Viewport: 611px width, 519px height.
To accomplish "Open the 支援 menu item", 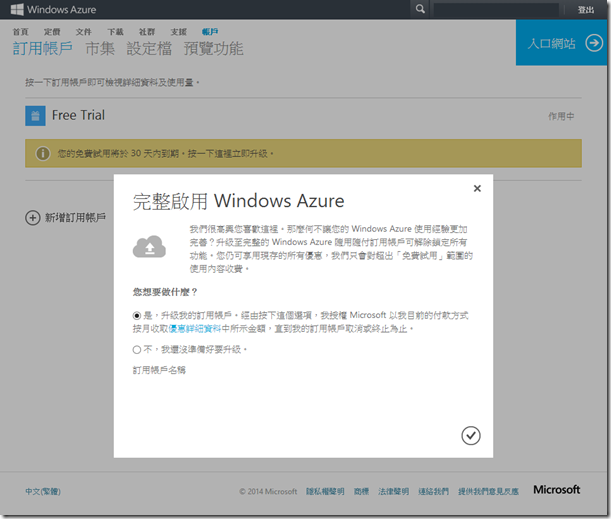I will [x=178, y=32].
